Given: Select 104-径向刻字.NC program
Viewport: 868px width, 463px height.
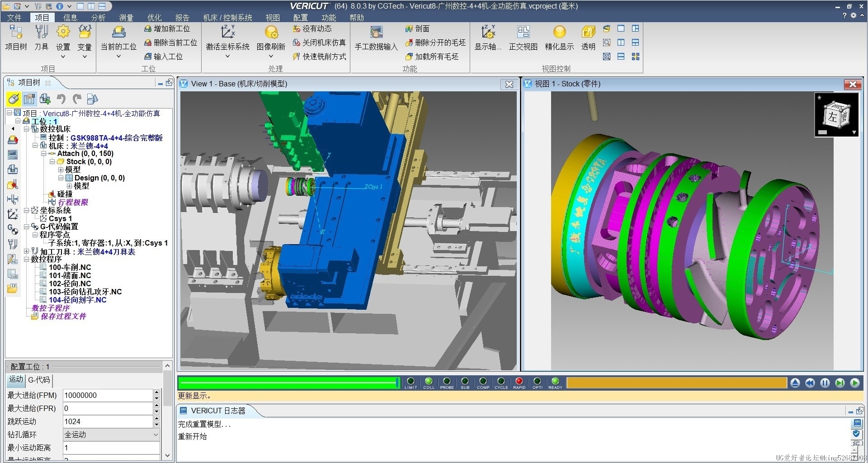Looking at the screenshot, I should click(x=77, y=300).
